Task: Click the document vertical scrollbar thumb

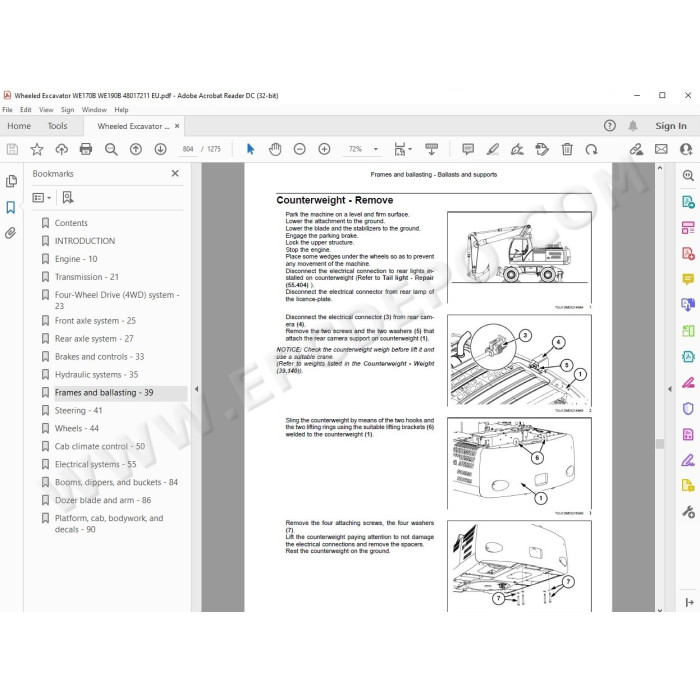Action: click(x=659, y=444)
